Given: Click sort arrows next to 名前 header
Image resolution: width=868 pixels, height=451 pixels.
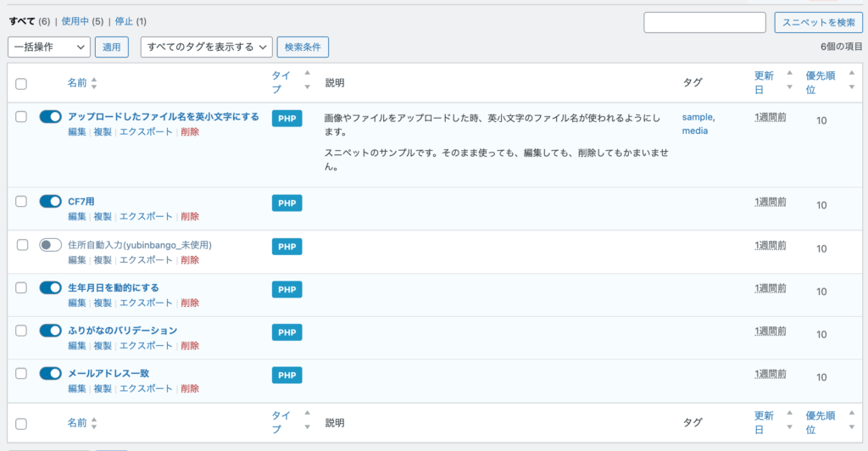Looking at the screenshot, I should pos(94,84).
